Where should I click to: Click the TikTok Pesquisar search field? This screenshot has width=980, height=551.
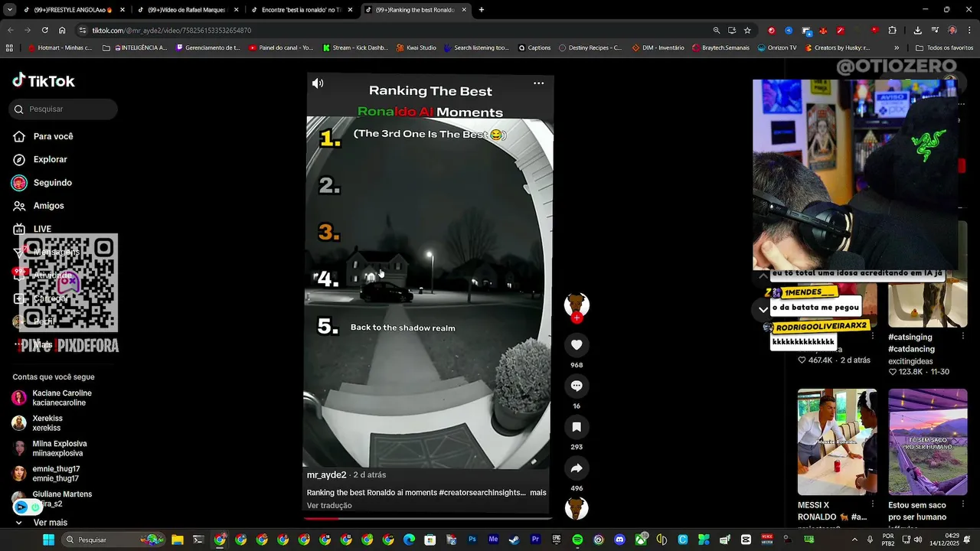coord(64,109)
